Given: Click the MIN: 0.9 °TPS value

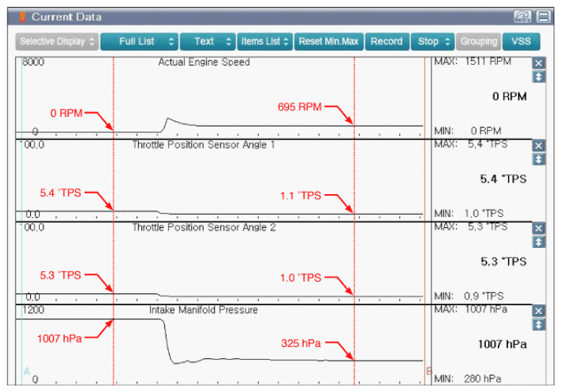Looking at the screenshot, I should (468, 296).
